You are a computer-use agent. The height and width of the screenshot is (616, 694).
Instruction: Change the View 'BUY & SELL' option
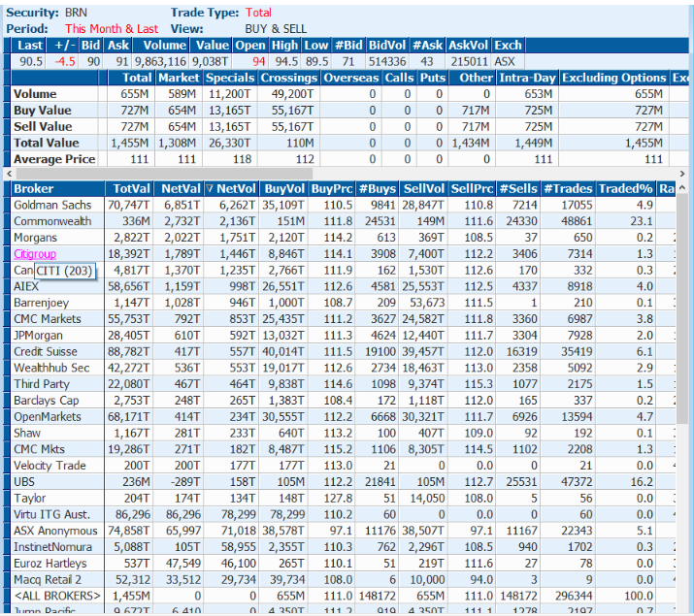point(275,29)
